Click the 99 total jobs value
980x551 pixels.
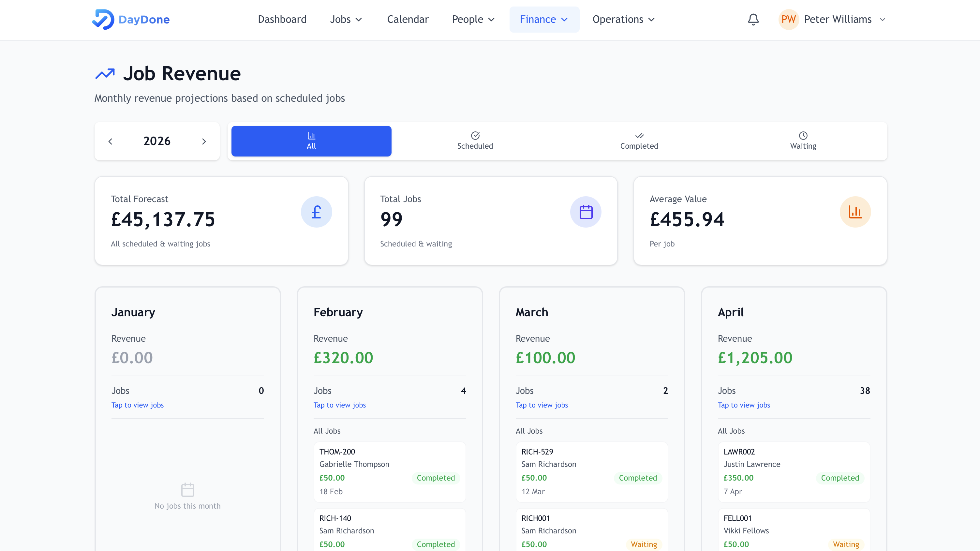pos(391,219)
